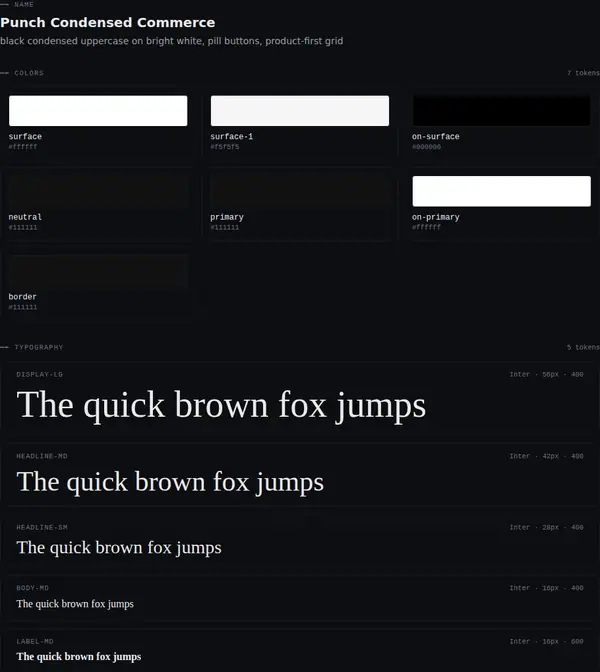Click the "HEADLINE-MD" typography label
The width and height of the screenshot is (600, 672).
42,456
